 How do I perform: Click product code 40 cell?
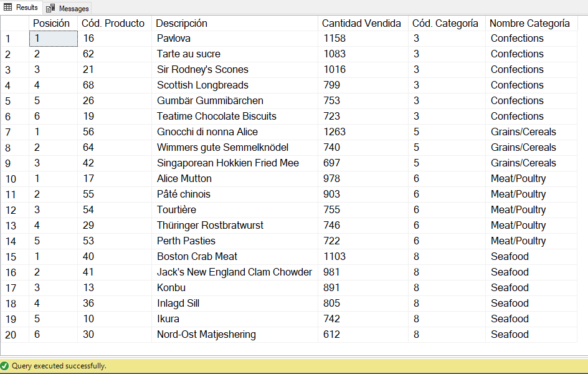click(x=115, y=257)
